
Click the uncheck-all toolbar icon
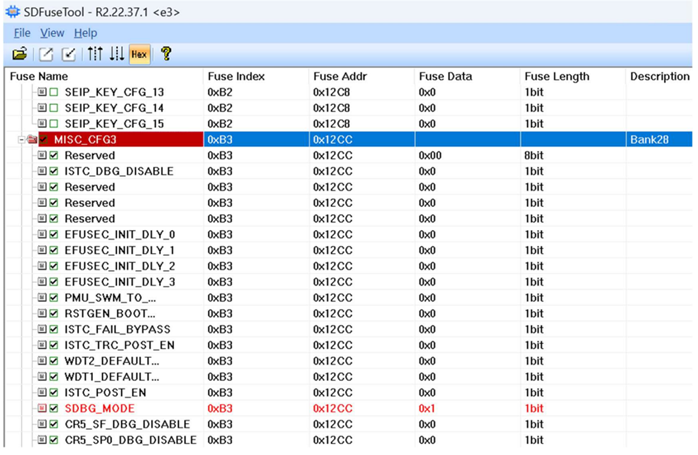pos(46,54)
